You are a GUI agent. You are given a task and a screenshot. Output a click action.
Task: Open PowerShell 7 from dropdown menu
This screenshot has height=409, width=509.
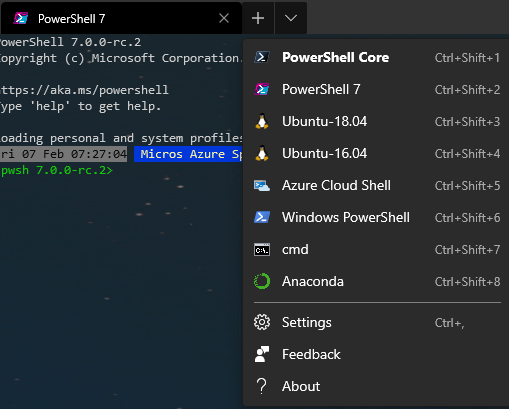click(377, 89)
